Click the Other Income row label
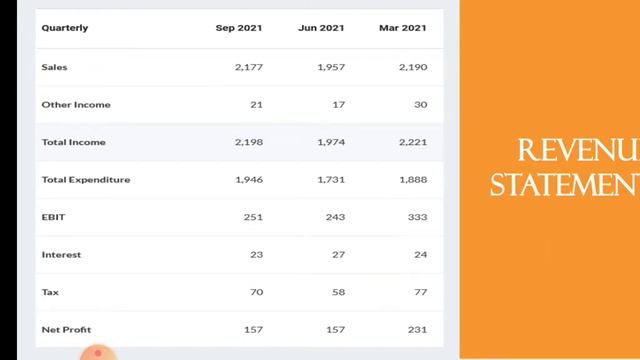This screenshot has height=360, width=640. (x=76, y=105)
